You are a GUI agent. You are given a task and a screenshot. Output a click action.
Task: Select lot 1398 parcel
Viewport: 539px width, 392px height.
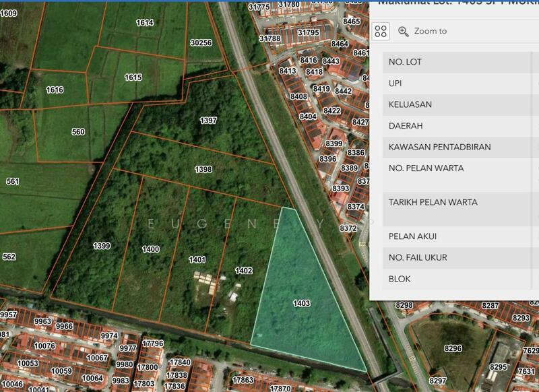(203, 169)
